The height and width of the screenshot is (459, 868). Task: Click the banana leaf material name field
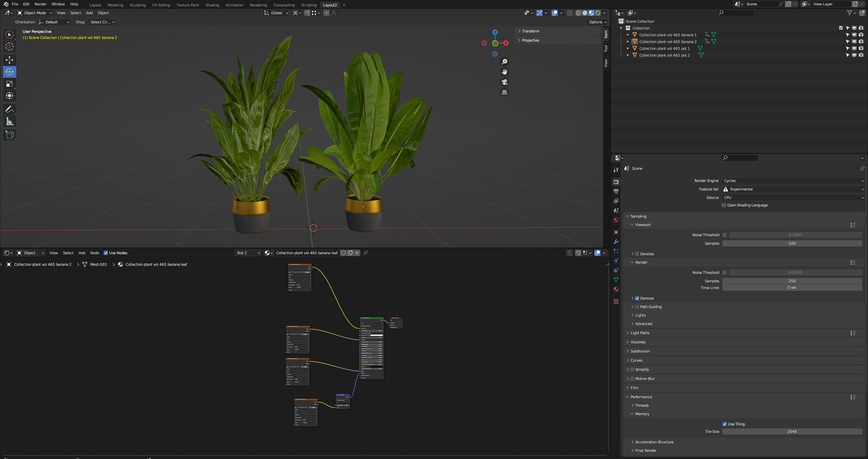pyautogui.click(x=307, y=253)
